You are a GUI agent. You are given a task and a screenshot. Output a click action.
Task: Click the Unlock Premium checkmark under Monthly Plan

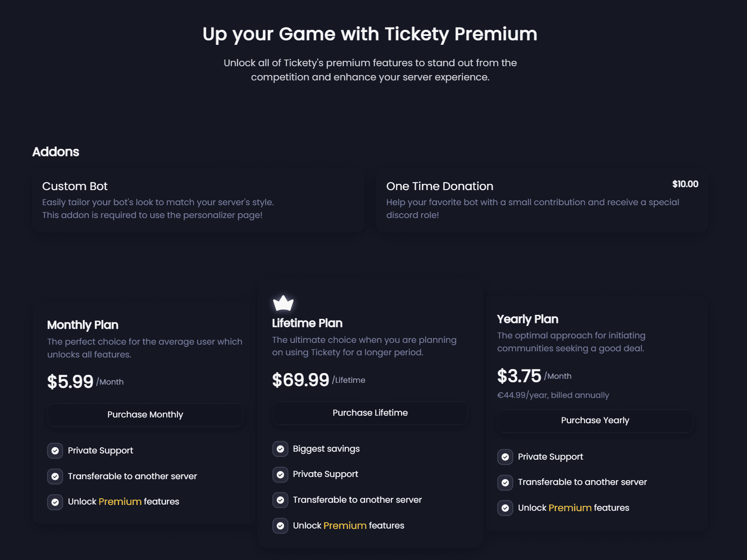point(55,502)
